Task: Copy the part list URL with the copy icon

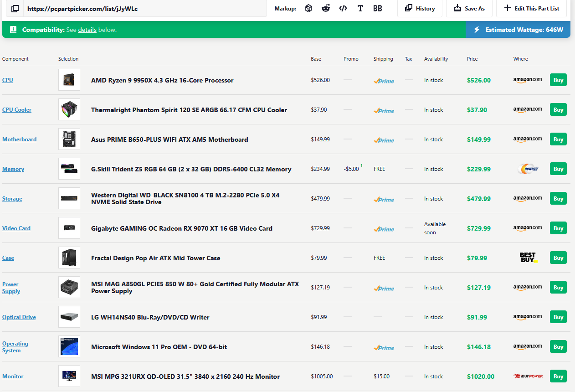Action: pos(15,9)
